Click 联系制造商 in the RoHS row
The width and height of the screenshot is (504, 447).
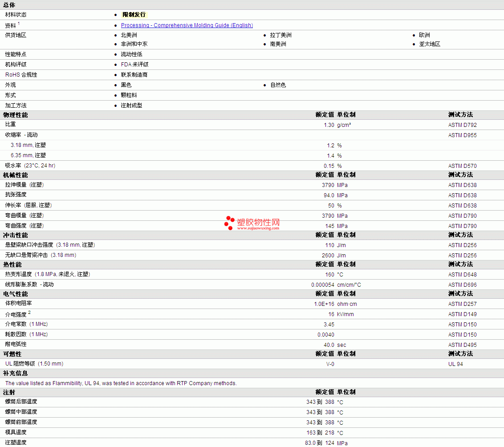click(x=134, y=75)
